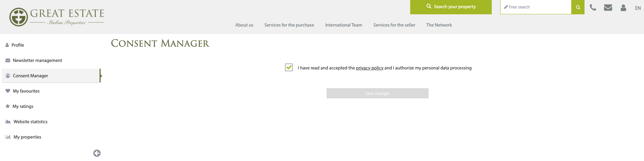Open The Network menu item
Screen dimensions: 644x161
click(x=439, y=25)
